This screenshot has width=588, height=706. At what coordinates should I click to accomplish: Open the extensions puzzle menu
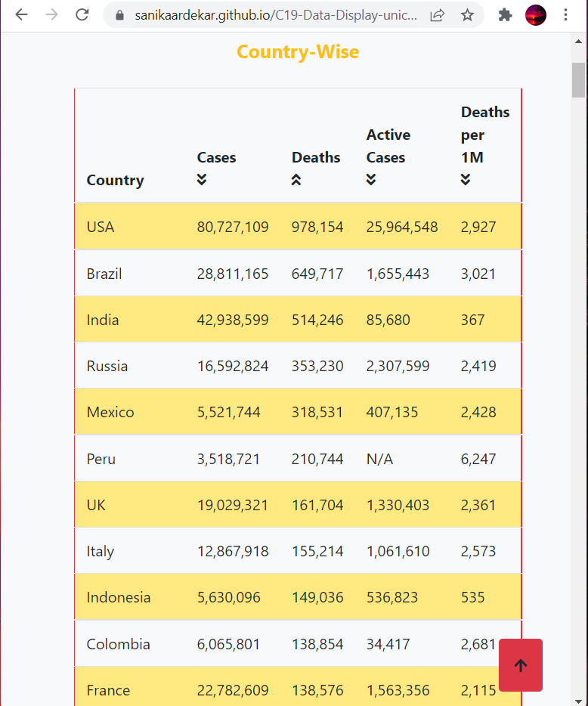[505, 15]
